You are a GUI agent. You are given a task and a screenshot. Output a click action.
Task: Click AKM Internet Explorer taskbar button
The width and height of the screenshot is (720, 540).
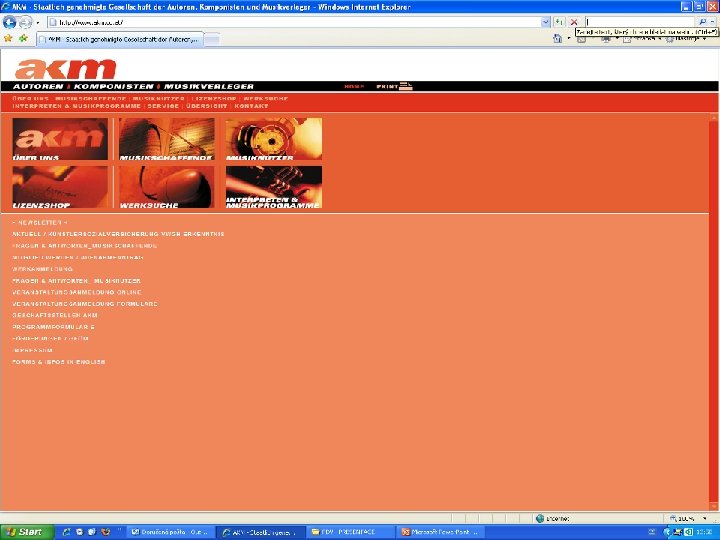[x=260, y=532]
